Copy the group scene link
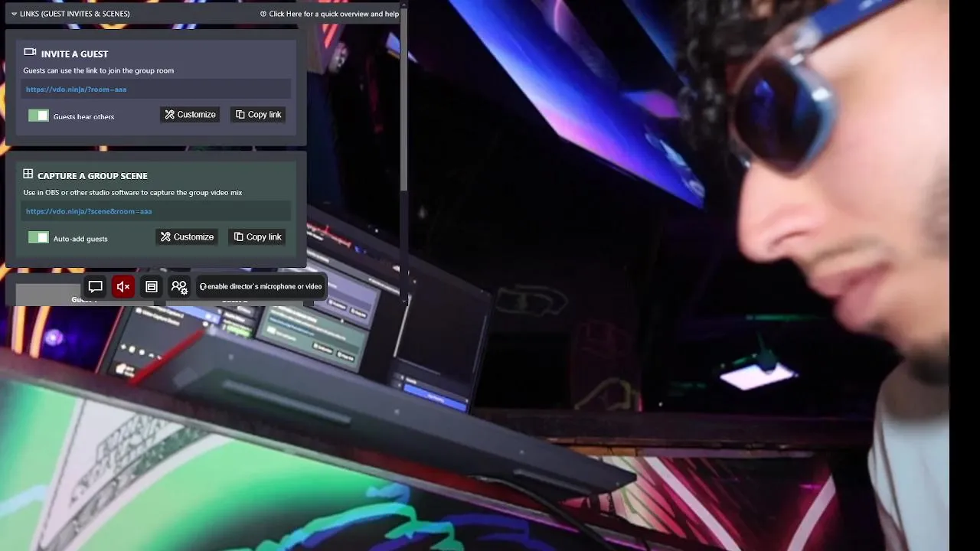 (257, 237)
